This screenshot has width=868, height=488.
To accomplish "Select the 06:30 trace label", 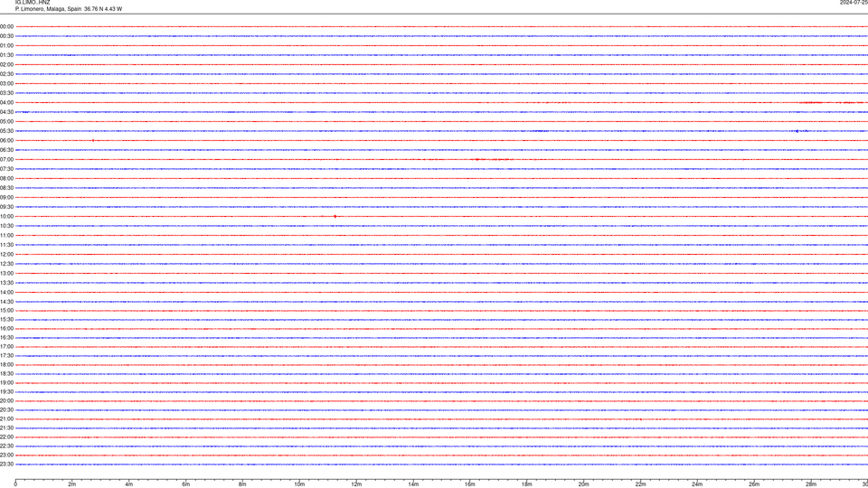I will (x=6, y=150).
